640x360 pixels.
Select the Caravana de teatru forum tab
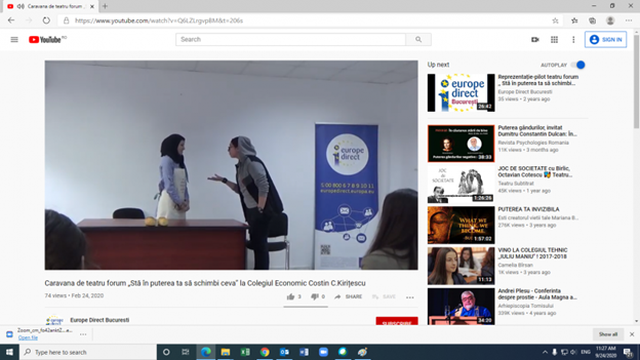point(51,7)
